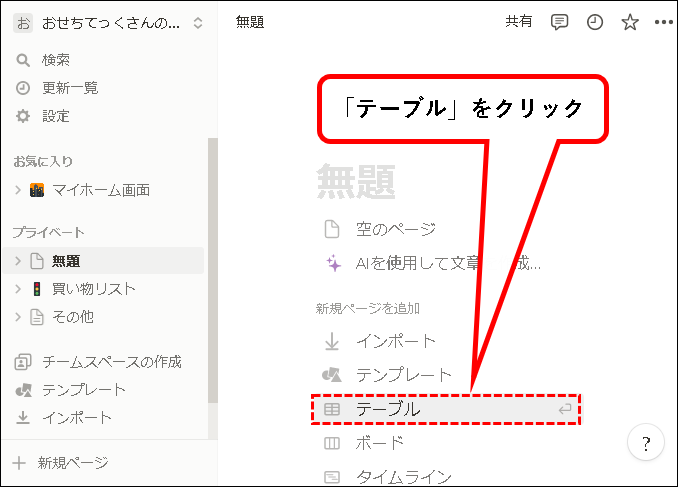Click 無題 breadcrumb in top bar
Viewport: 678px width, 487px height.
(250, 22)
